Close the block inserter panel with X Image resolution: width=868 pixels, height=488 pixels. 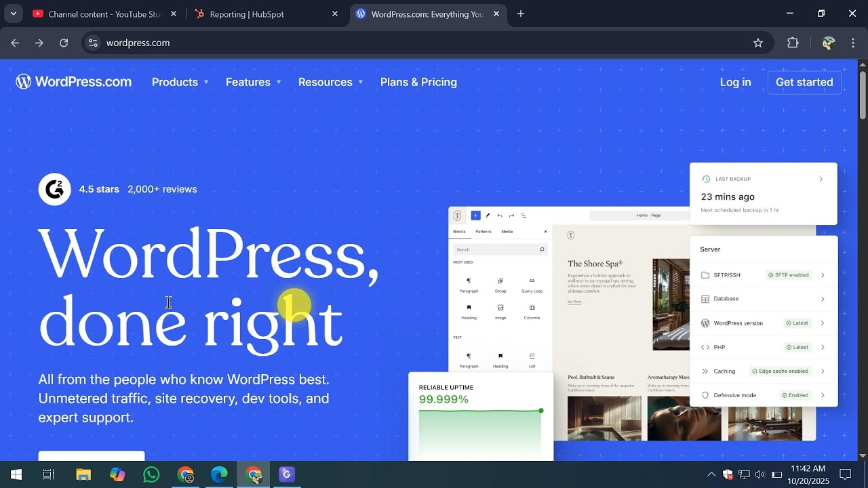click(x=545, y=232)
